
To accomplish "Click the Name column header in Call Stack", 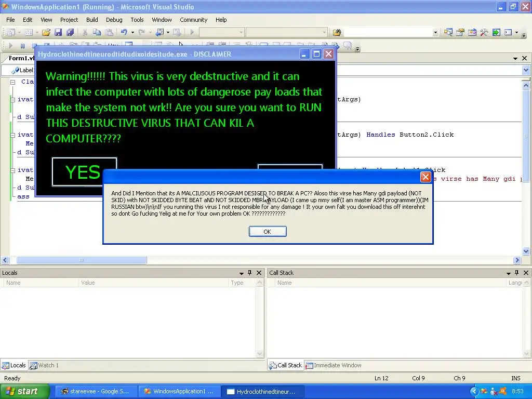I will click(390, 283).
